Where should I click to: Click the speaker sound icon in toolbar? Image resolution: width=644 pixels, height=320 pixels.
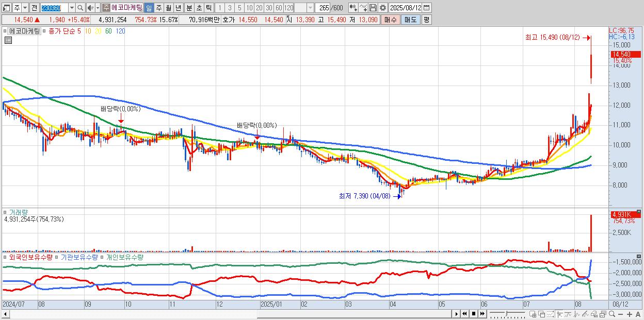coord(90,8)
